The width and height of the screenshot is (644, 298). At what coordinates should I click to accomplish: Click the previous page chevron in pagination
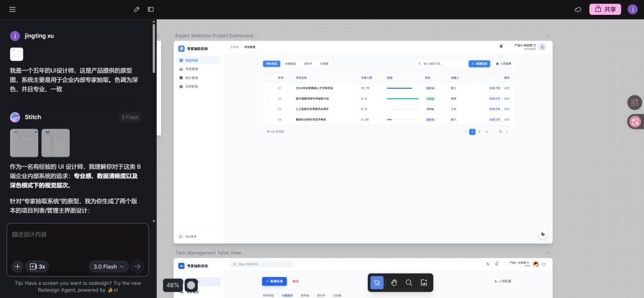click(x=465, y=132)
